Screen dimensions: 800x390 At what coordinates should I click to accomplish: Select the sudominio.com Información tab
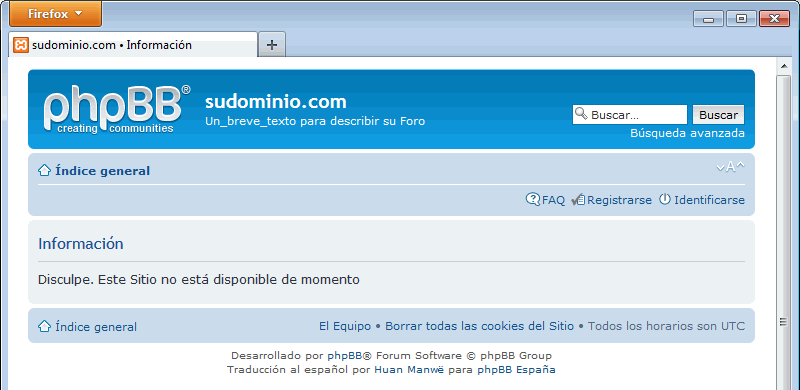[x=133, y=45]
